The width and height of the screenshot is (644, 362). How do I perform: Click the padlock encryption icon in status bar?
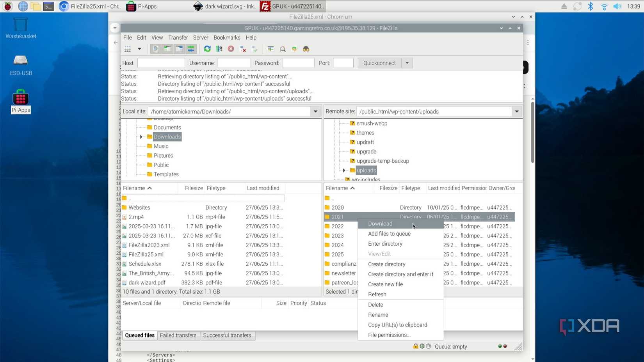[x=416, y=346]
